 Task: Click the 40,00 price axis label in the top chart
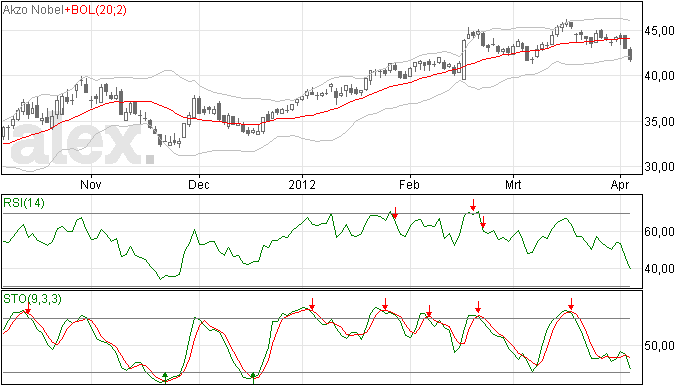659,76
